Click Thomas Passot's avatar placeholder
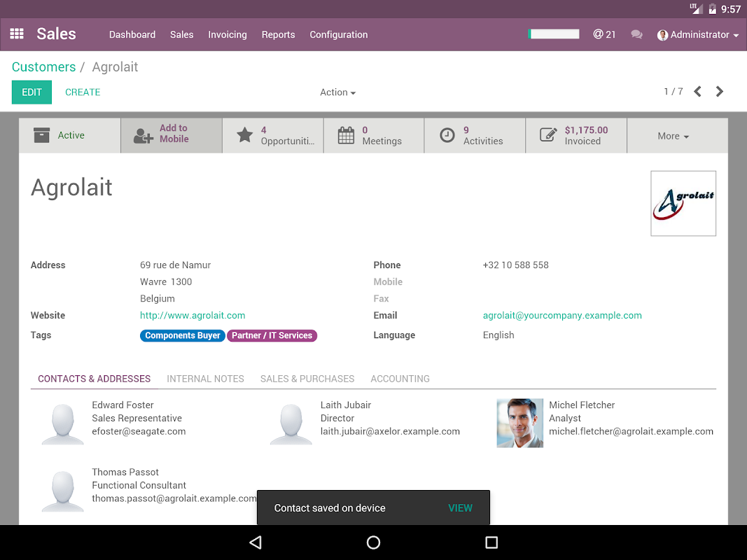Viewport: 747px width, 560px height. (62, 491)
